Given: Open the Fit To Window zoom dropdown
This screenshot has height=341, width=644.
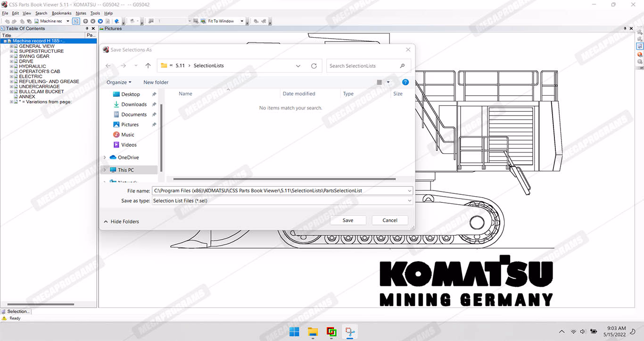Looking at the screenshot, I should (x=242, y=21).
